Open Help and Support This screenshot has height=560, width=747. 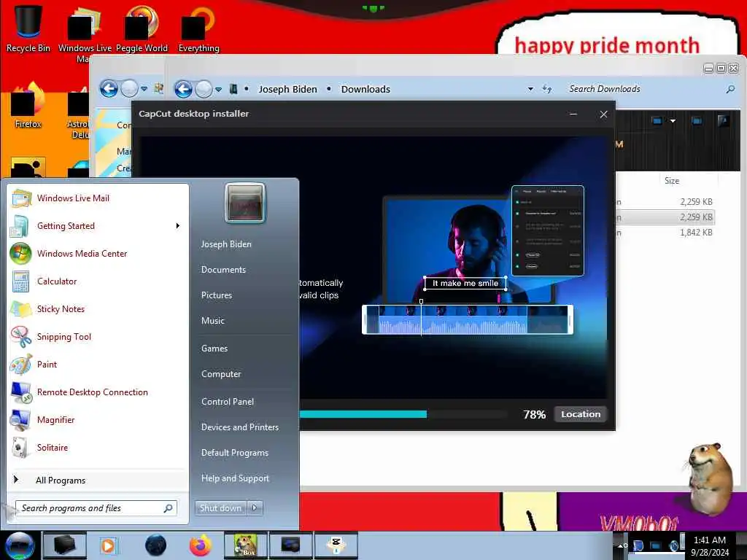coord(236,478)
